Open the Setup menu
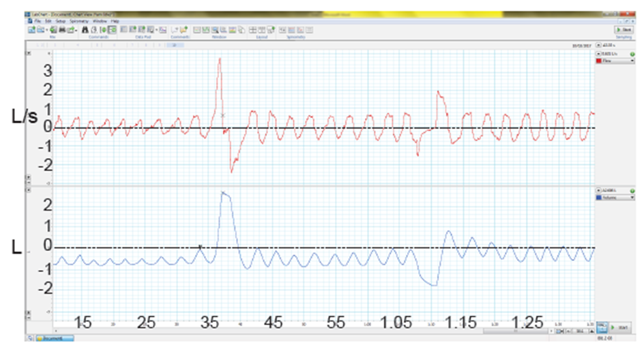644x347 pixels. pos(61,21)
